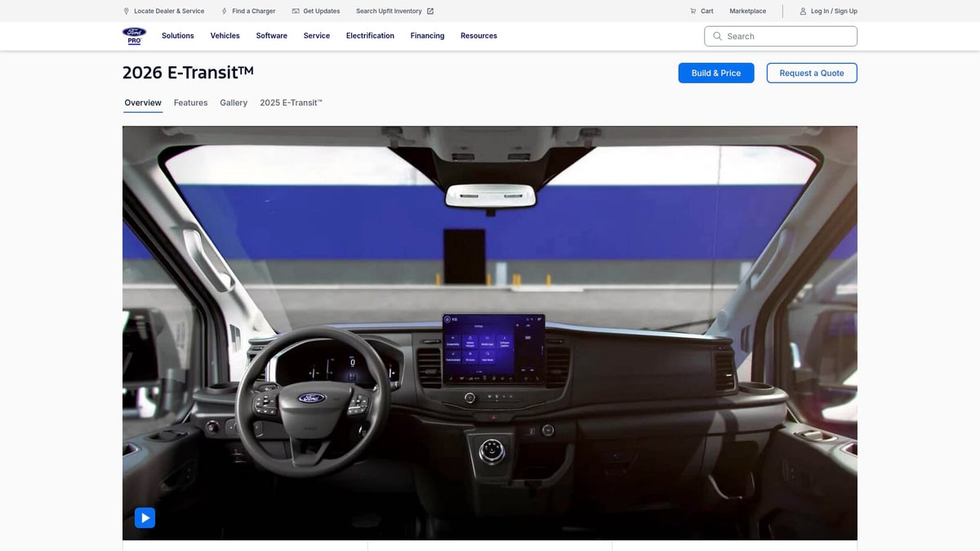Play the E-Transit interior video
Screen dimensions: 980x551
point(145,518)
